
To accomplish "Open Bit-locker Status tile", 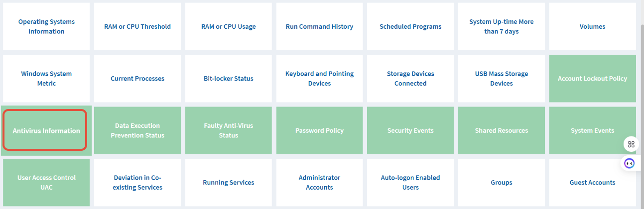I will (x=229, y=79).
